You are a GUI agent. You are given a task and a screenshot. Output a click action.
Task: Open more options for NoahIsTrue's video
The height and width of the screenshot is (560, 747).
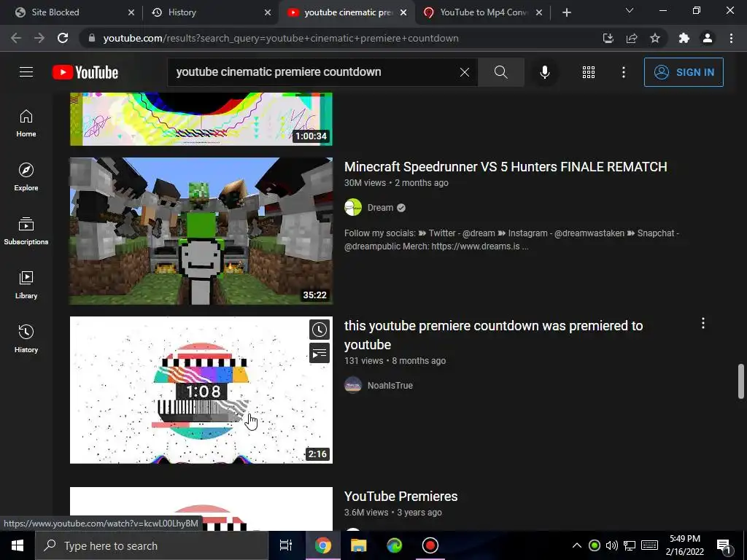click(x=703, y=323)
